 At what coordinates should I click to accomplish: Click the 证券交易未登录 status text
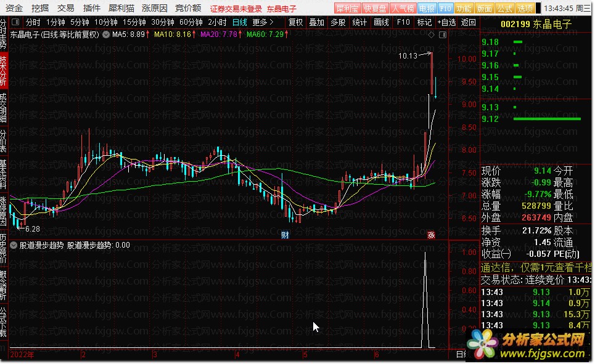[236, 9]
